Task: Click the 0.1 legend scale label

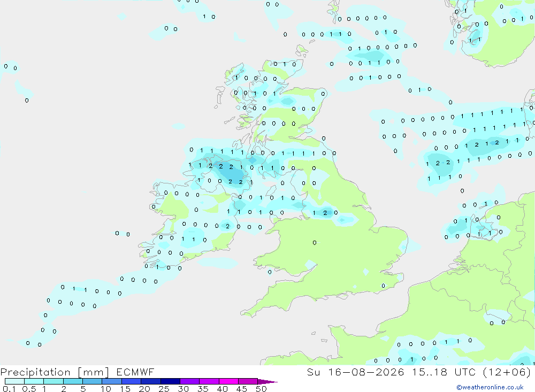Action: tap(9, 389)
